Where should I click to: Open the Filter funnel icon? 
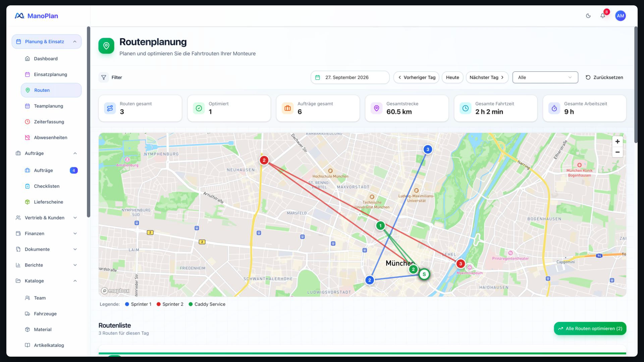click(x=104, y=77)
